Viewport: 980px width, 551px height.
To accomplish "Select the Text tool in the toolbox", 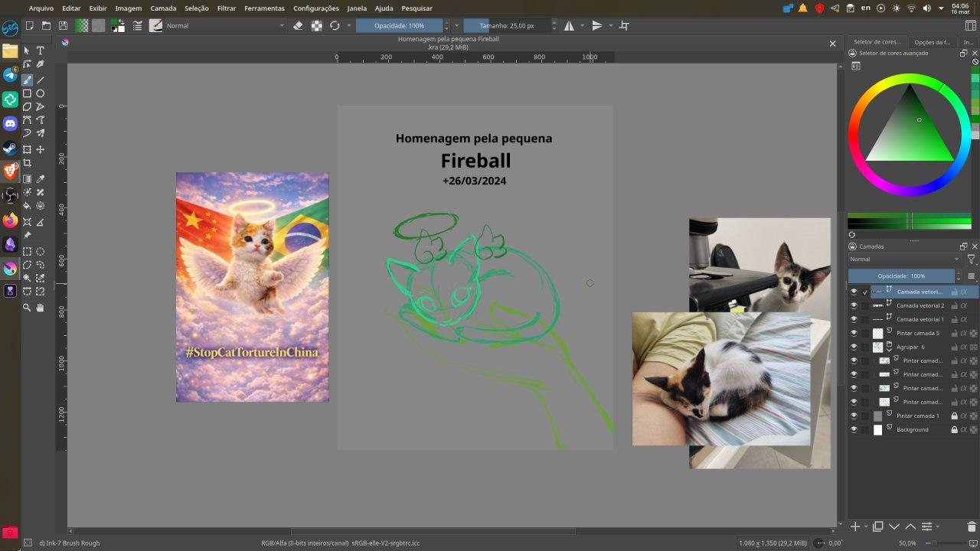I will (x=41, y=51).
